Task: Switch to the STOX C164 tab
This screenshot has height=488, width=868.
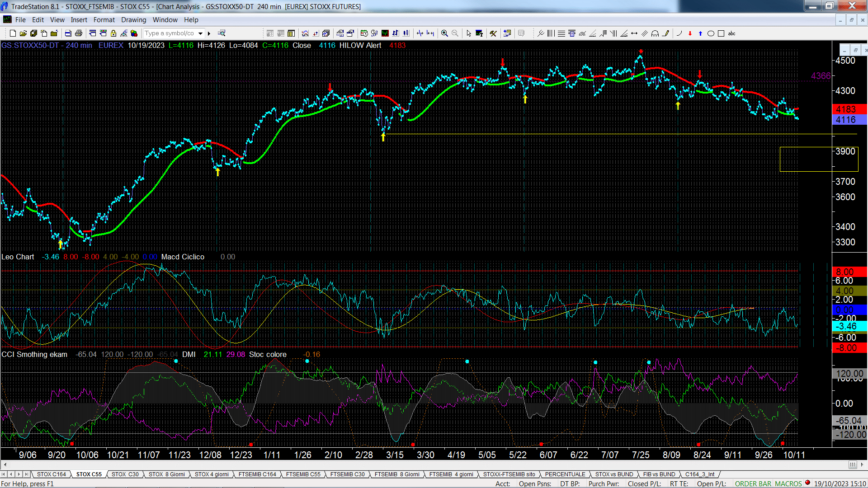Action: pyautogui.click(x=51, y=474)
